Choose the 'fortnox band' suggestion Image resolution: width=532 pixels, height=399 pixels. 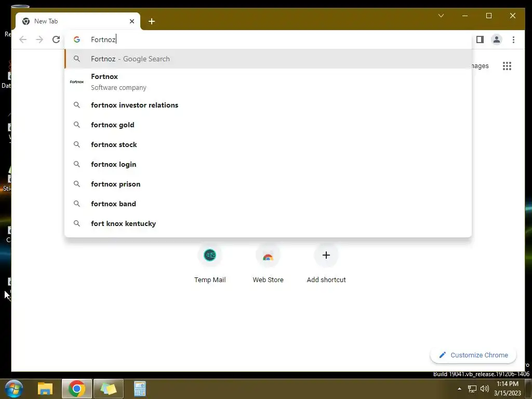point(268,204)
